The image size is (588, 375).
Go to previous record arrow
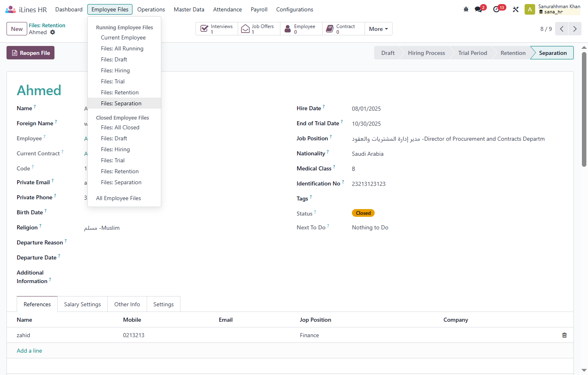[562, 29]
